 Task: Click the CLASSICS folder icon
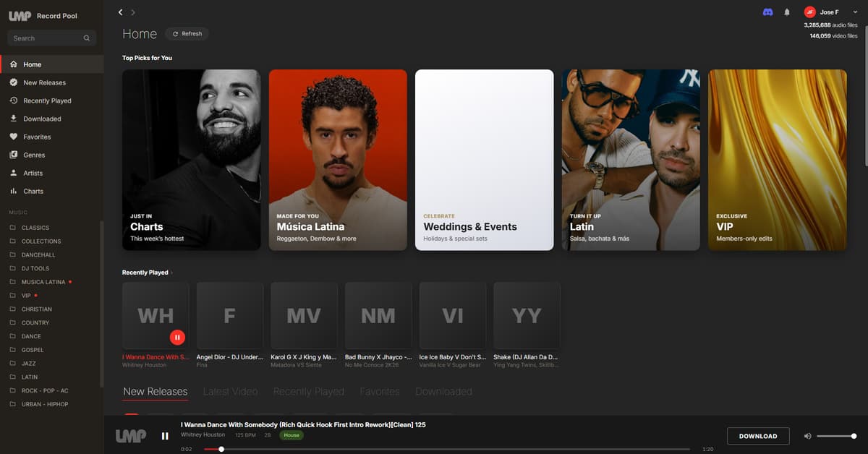click(12, 228)
